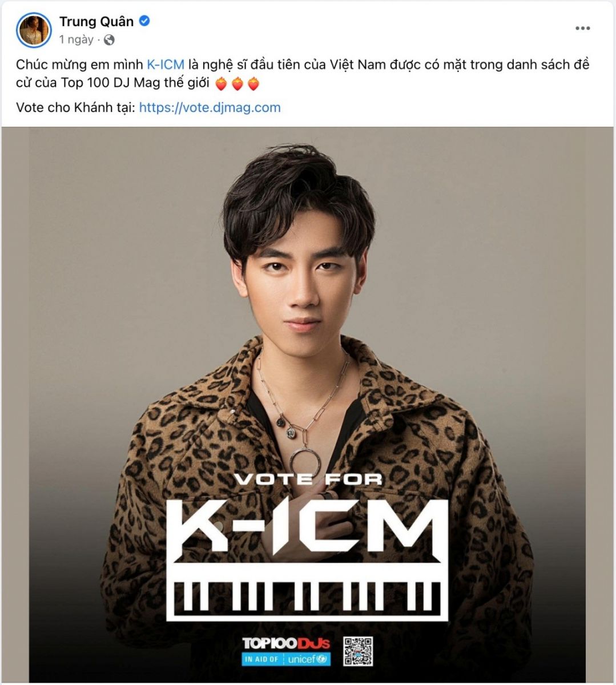
Task: Click the Trung Quân page name
Action: click(x=96, y=22)
